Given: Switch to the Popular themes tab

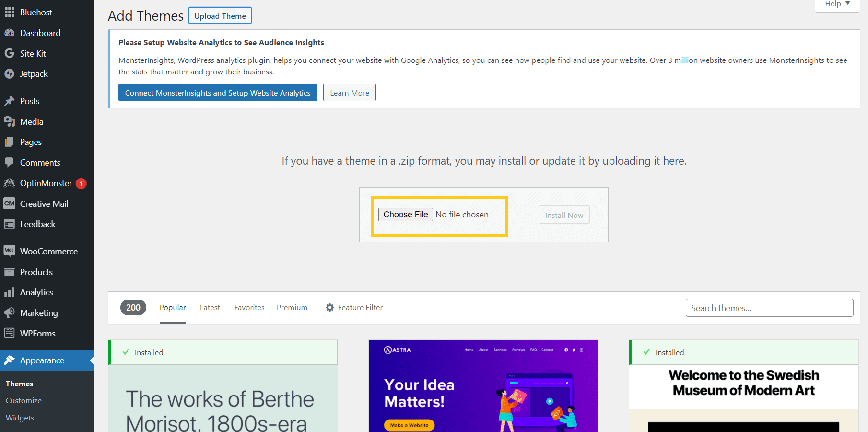Looking at the screenshot, I should [x=173, y=308].
